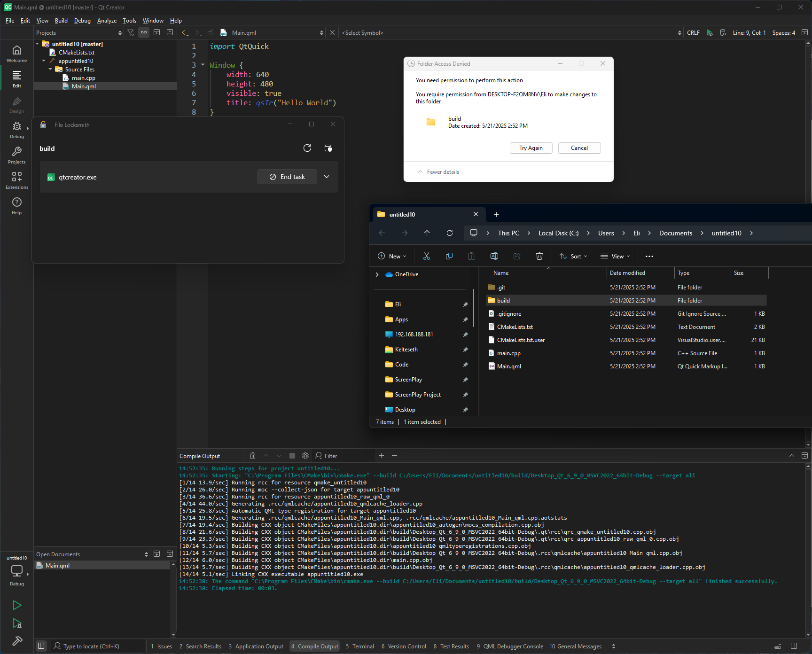Close the Main.qml editor document

click(x=332, y=32)
